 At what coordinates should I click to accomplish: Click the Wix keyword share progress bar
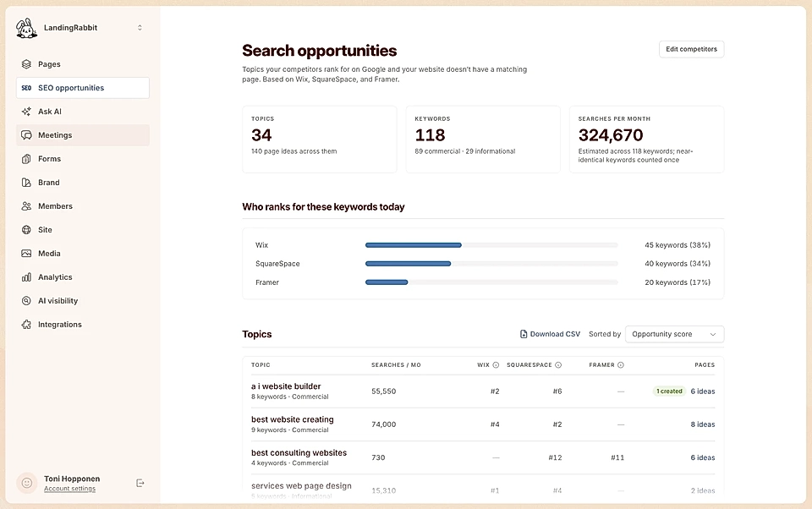(x=491, y=245)
